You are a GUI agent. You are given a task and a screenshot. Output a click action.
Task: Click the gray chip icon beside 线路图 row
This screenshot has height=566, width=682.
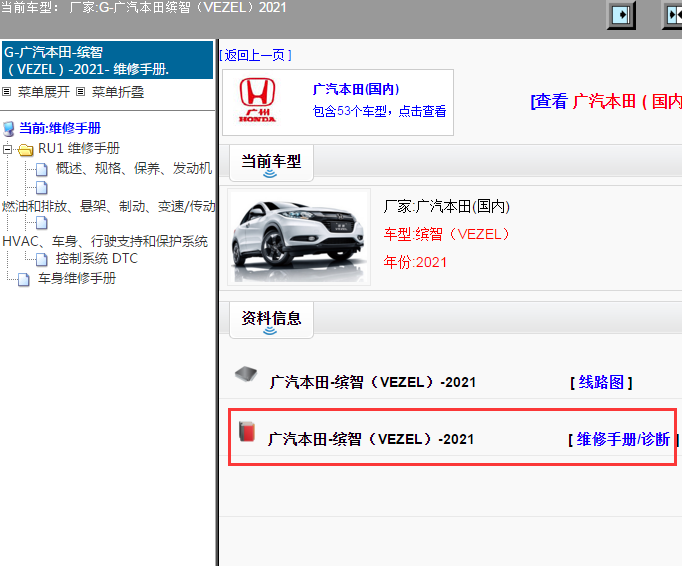pos(246,374)
